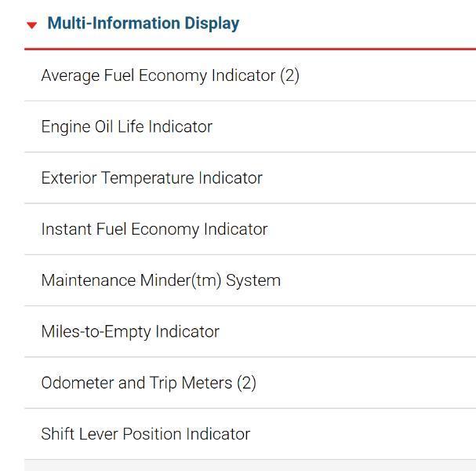Click the gray bar below Shift Lever row
This screenshot has width=476, height=471.
pyautogui.click(x=249, y=466)
